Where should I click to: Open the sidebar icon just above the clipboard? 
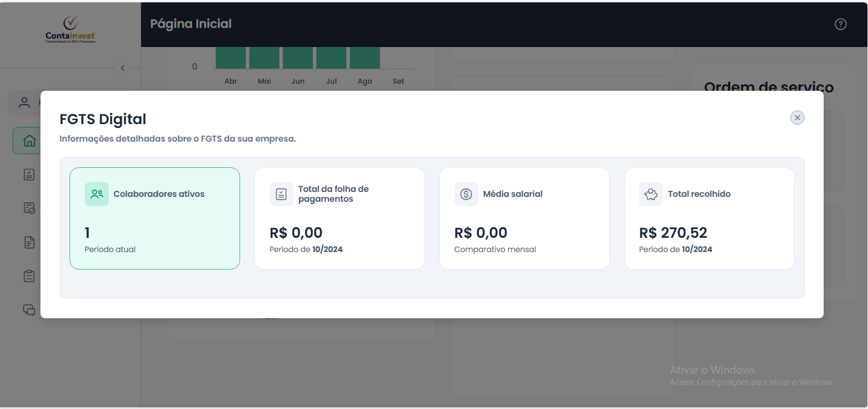[x=29, y=242]
